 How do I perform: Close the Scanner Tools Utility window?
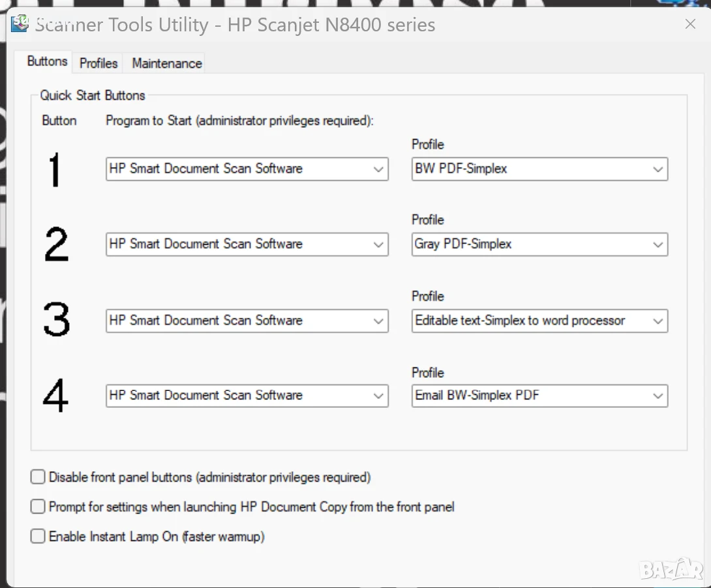pyautogui.click(x=689, y=24)
